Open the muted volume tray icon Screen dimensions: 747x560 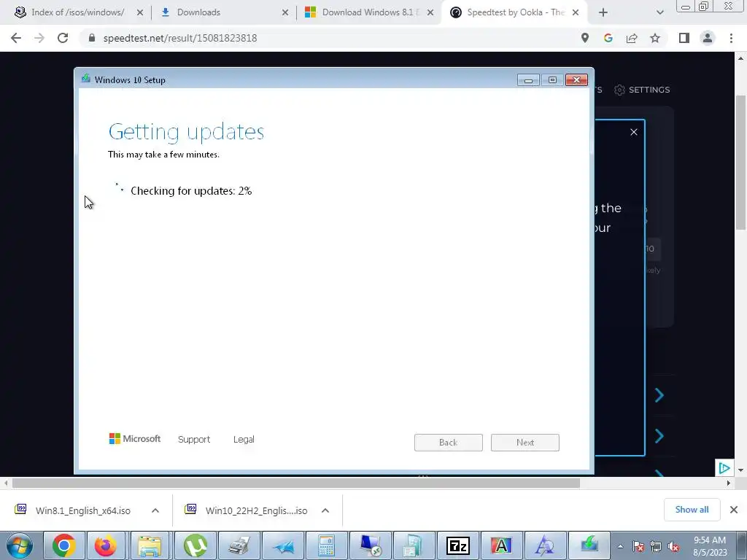pyautogui.click(x=673, y=547)
